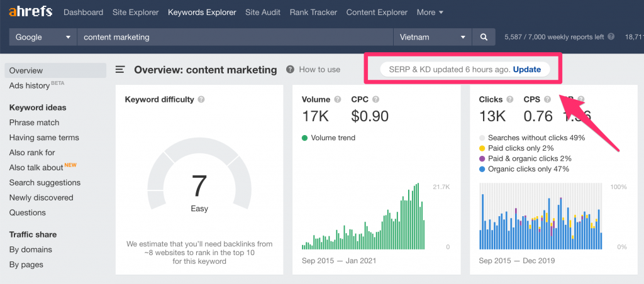
Task: Click the Paid & organic clicks purple dot
Action: [482, 159]
